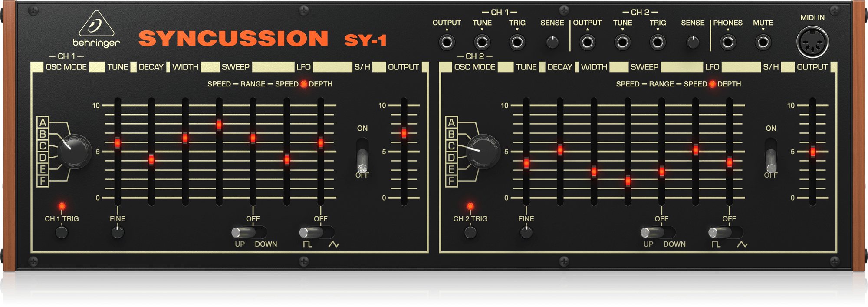Toggle CH 2 LFO waveform switch

pyautogui.click(x=726, y=232)
